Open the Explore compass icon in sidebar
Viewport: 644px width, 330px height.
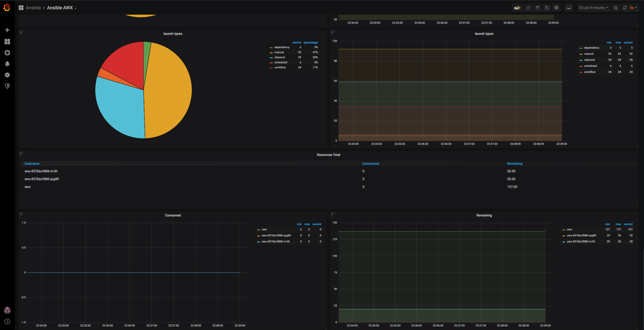coord(7,53)
